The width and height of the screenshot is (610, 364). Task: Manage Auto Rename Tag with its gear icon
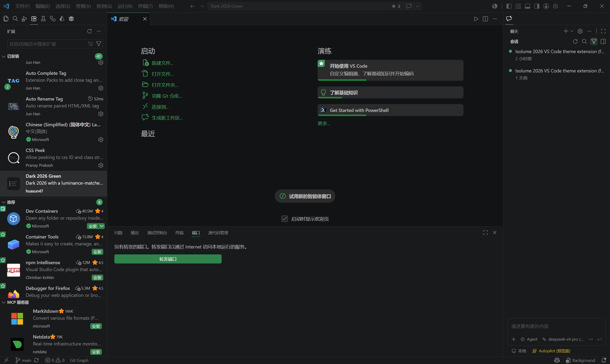pyautogui.click(x=101, y=114)
